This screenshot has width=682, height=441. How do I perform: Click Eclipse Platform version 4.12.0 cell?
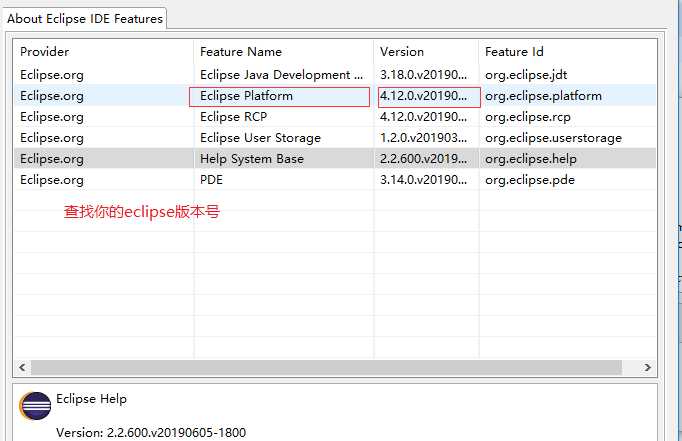point(423,96)
